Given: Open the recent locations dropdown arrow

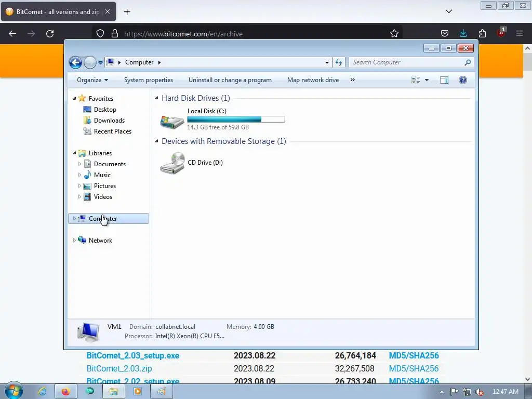Looking at the screenshot, I should pyautogui.click(x=100, y=63).
